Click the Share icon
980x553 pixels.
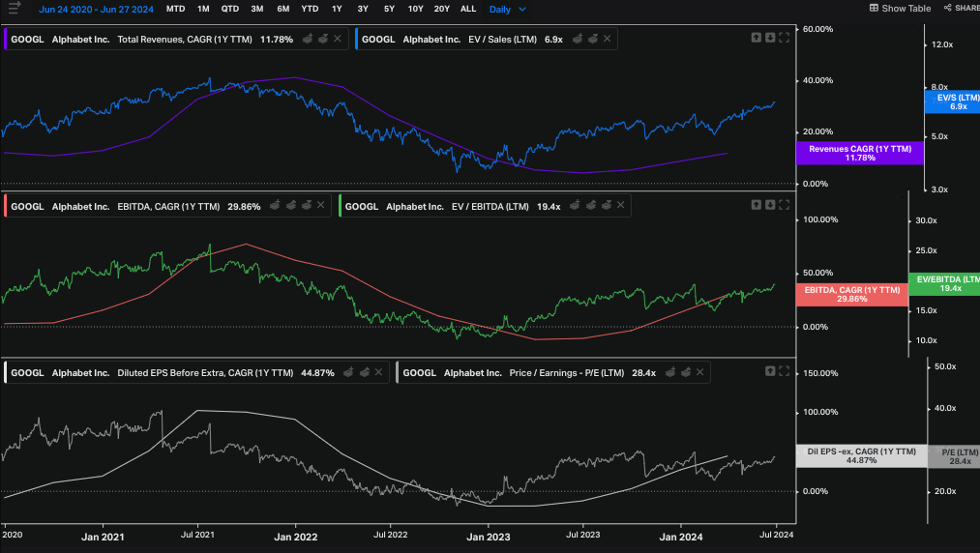[x=947, y=8]
